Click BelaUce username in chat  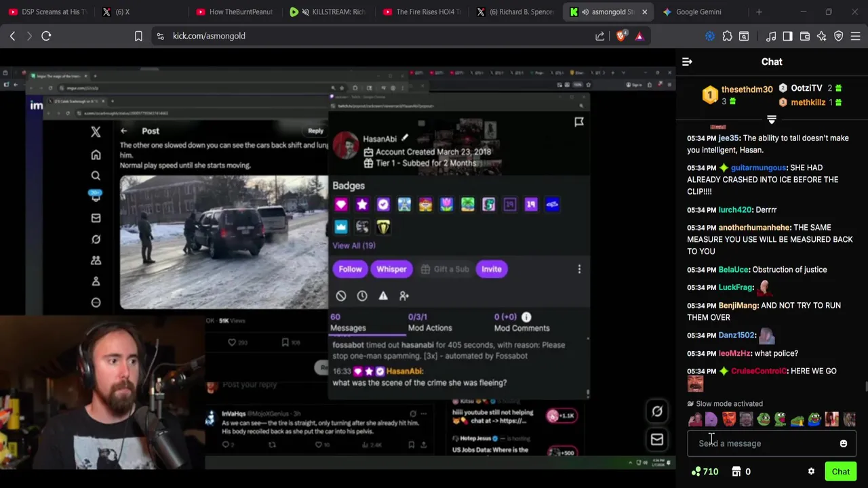tap(733, 270)
